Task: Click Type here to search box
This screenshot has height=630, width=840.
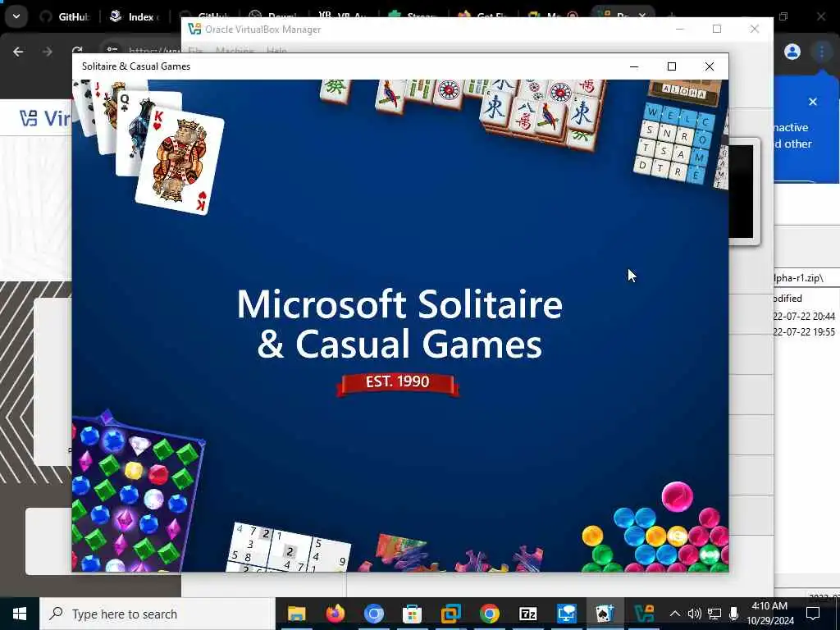Action: (x=157, y=614)
